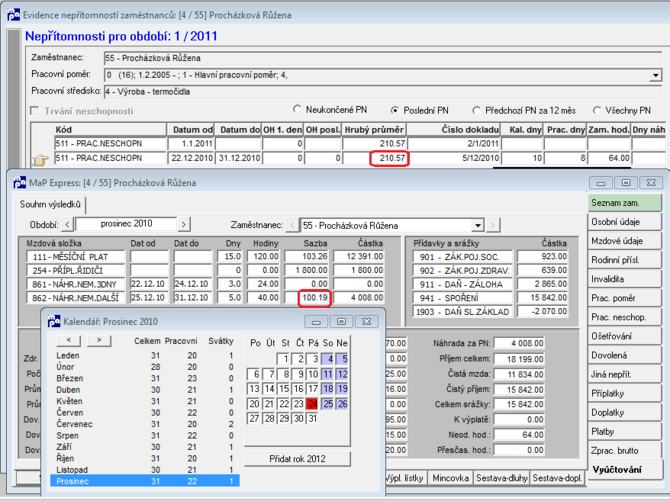Select row 111 - MĚSÍČNÍ PLAT
This screenshot has height=501, width=670.
76,257
